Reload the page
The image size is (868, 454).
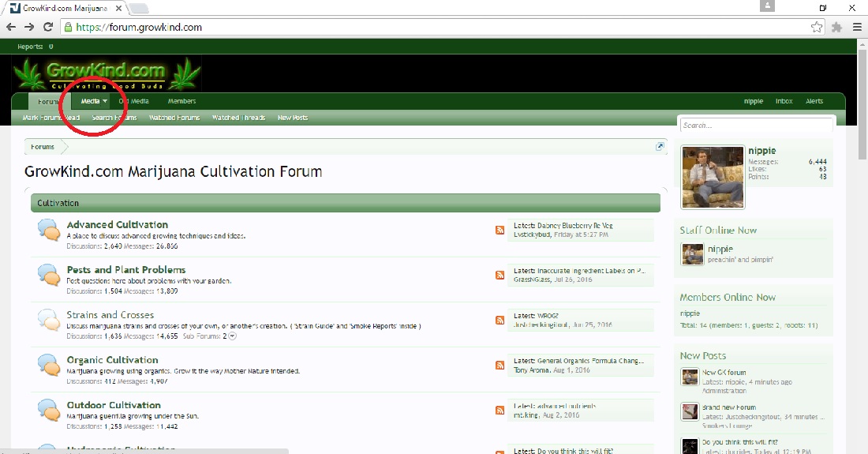tap(48, 27)
